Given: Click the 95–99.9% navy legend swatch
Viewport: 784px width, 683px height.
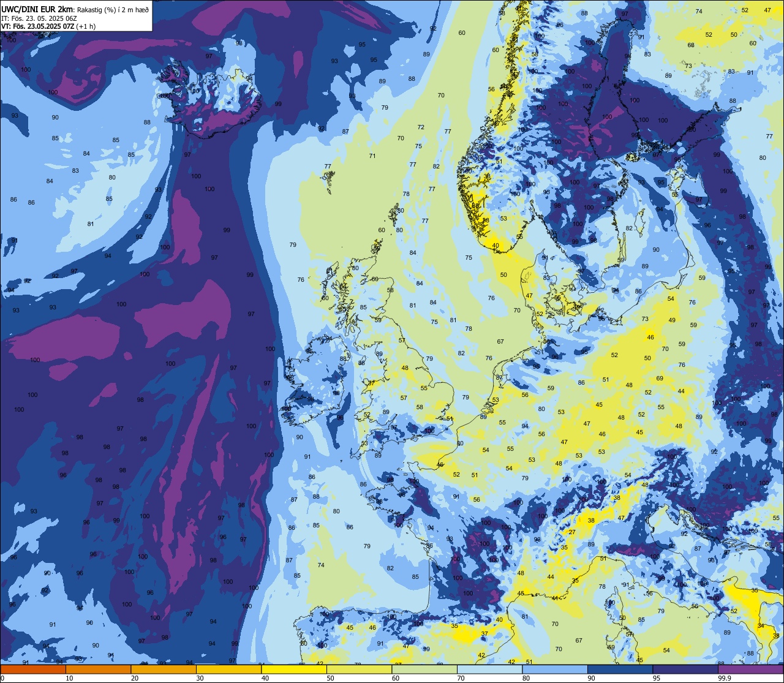Looking at the screenshot, I should [x=685, y=670].
